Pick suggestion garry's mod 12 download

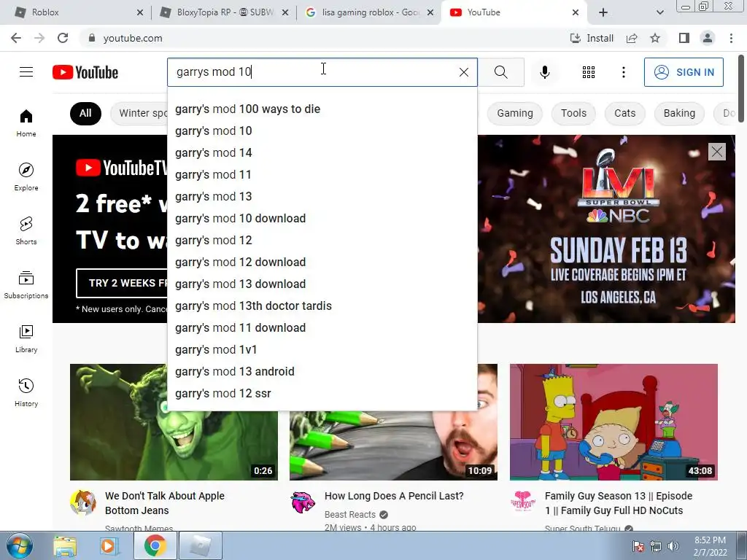tap(322, 262)
